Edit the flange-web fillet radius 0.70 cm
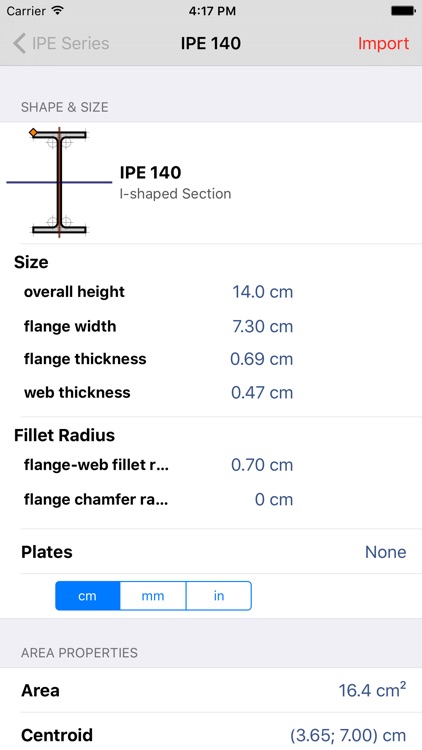This screenshot has width=422, height=750. [262, 465]
